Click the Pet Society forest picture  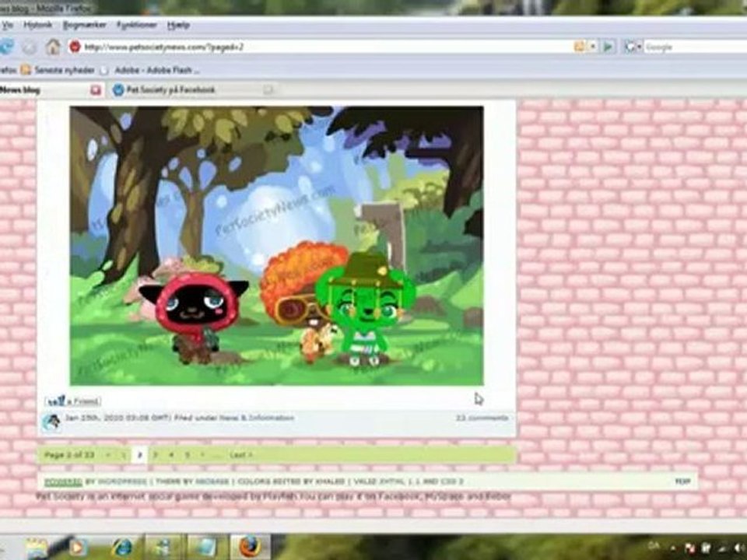[277, 246]
